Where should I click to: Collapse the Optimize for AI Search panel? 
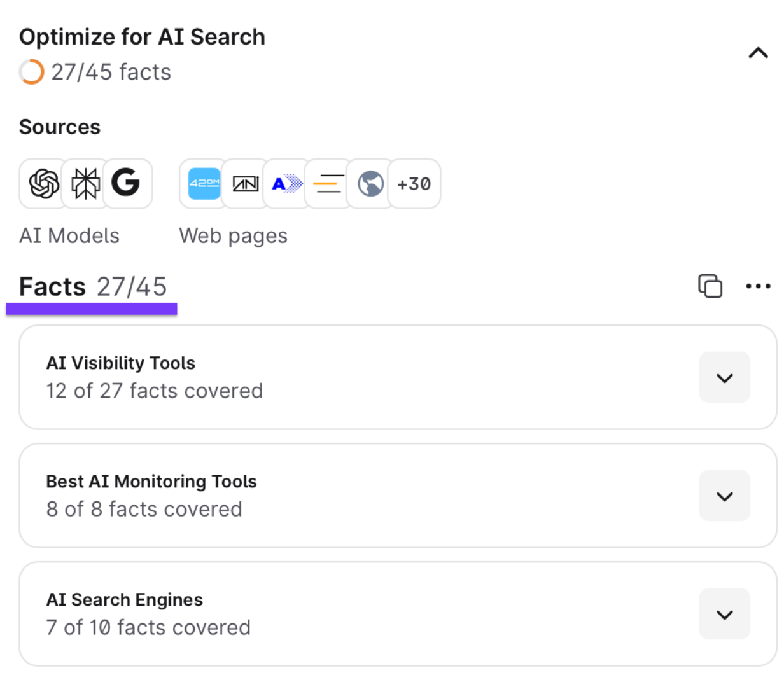pyautogui.click(x=758, y=53)
